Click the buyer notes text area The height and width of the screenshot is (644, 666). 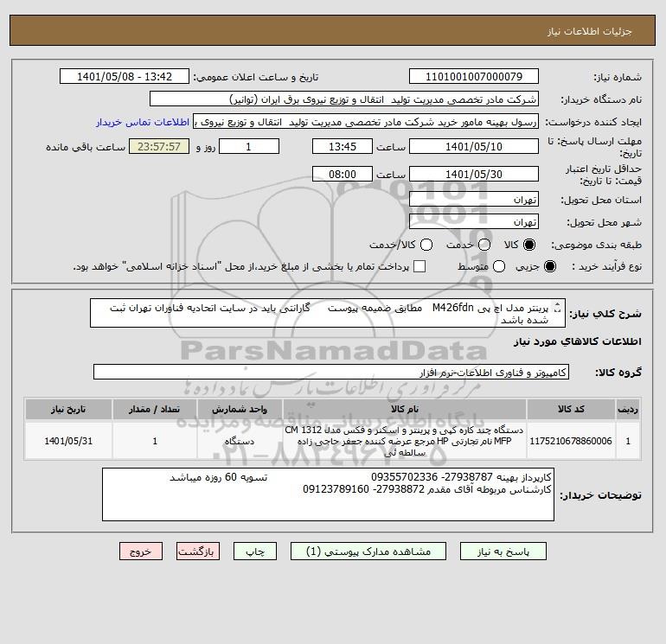(x=328, y=494)
